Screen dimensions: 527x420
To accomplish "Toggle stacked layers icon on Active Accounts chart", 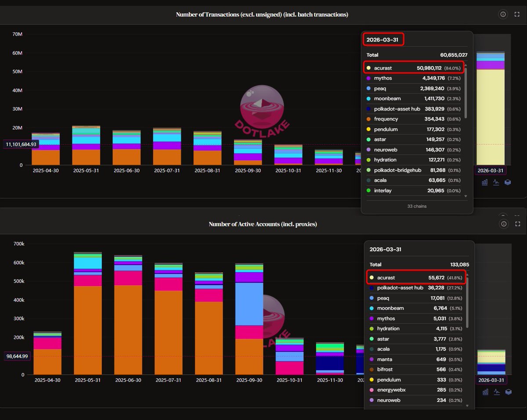I will click(x=508, y=392).
